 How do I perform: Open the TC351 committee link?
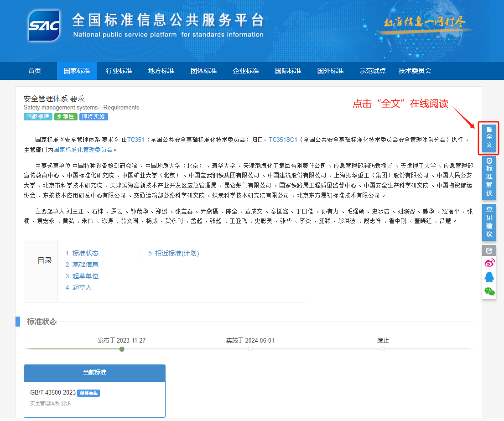pyautogui.click(x=135, y=140)
